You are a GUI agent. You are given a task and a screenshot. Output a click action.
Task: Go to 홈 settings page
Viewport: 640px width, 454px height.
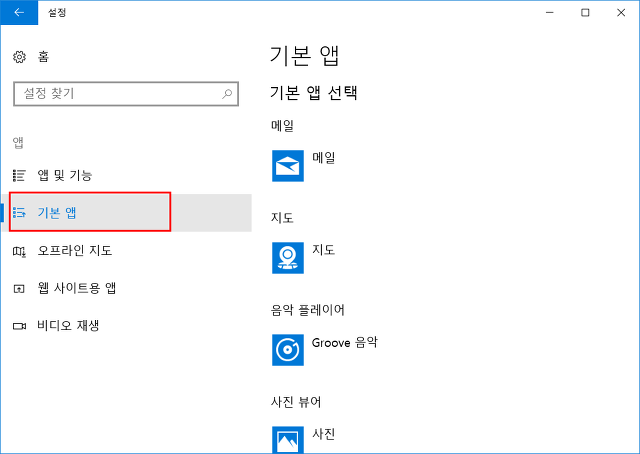click(44, 57)
